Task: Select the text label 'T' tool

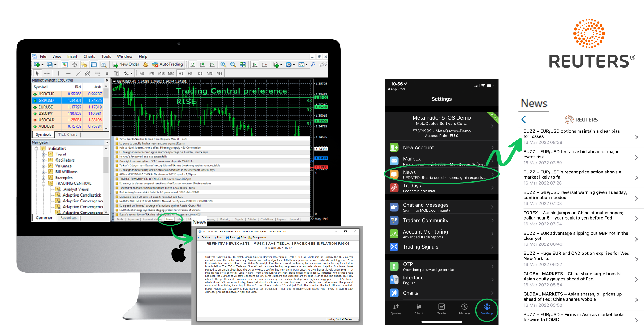Action: click(117, 73)
